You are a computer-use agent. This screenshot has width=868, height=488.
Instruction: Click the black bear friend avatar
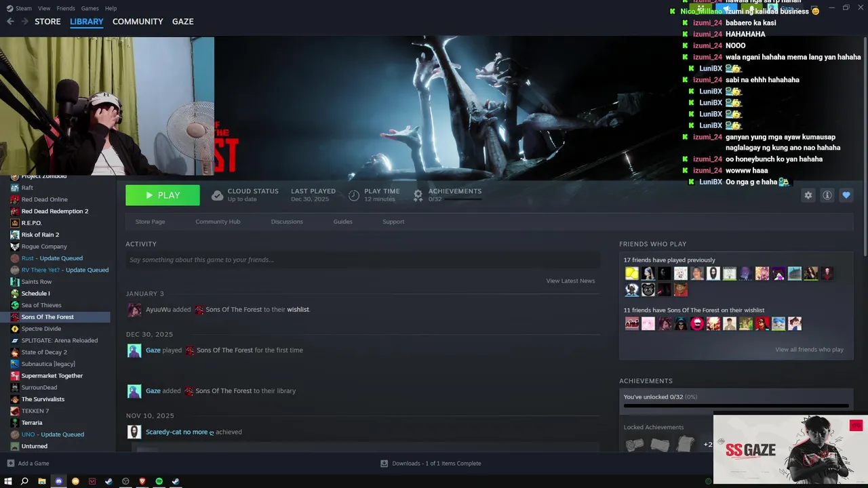(648, 290)
